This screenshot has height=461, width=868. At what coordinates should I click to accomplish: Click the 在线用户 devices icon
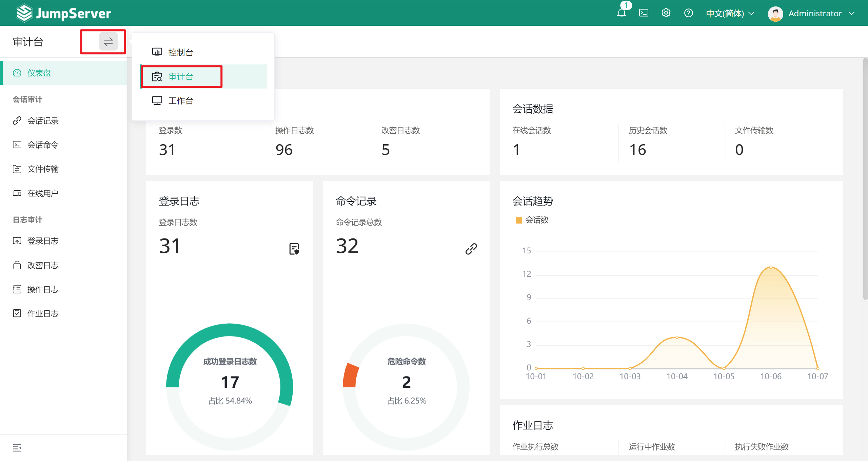pyautogui.click(x=17, y=193)
